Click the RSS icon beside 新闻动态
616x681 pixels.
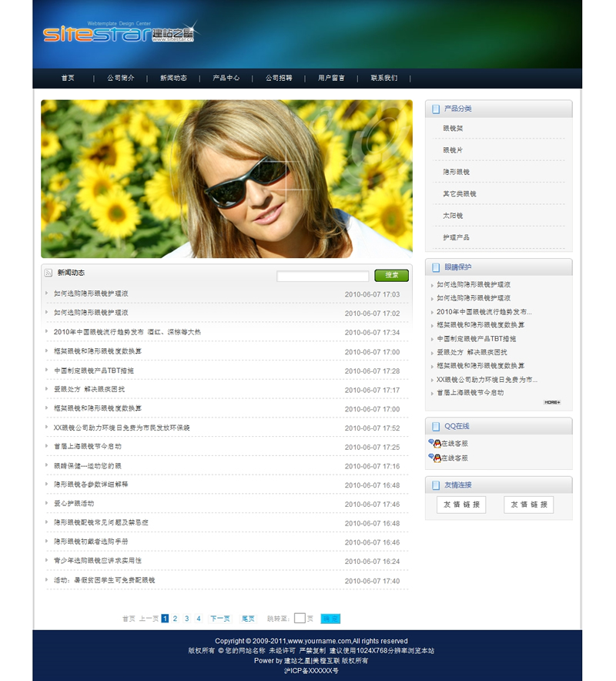tap(49, 273)
